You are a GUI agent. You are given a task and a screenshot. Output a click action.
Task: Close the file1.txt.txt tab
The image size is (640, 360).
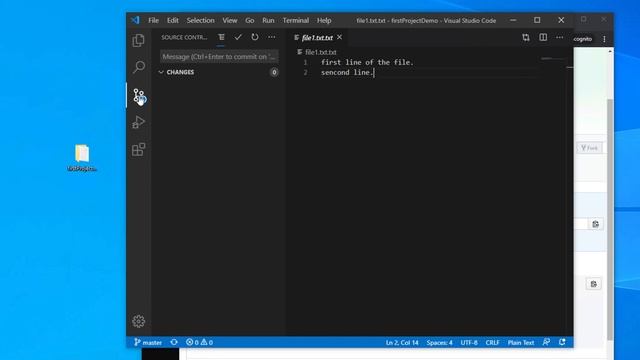click(x=340, y=37)
